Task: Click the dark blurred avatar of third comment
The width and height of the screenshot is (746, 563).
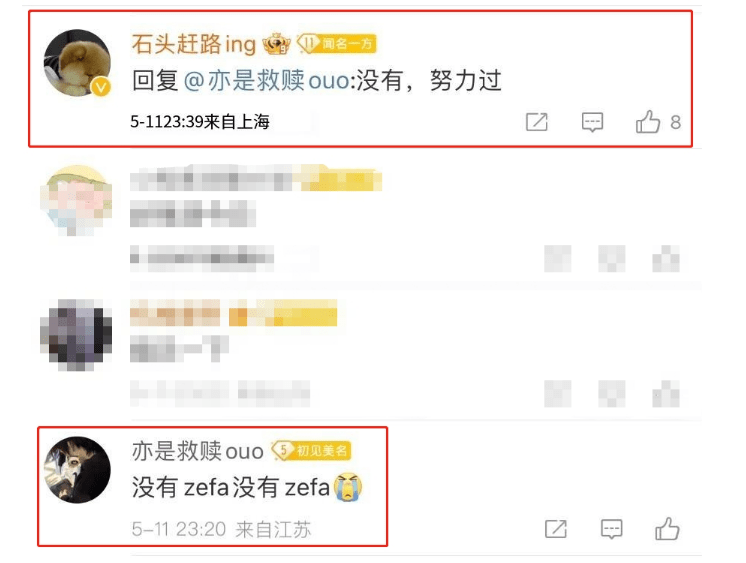Action: [77, 335]
